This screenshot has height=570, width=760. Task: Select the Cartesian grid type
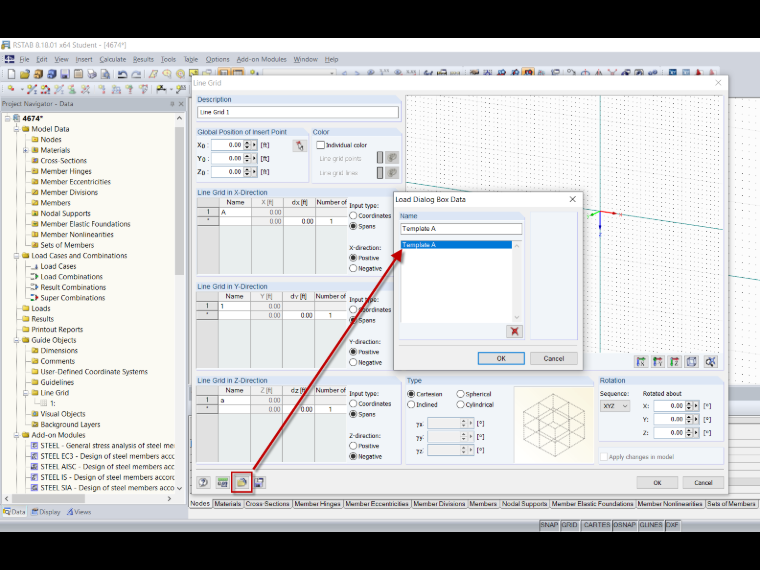pyautogui.click(x=411, y=394)
